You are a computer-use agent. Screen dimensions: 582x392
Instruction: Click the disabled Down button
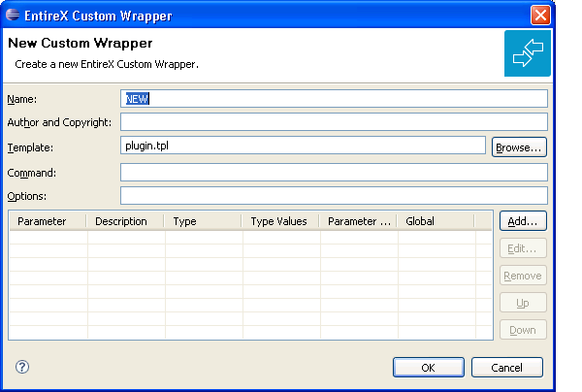tap(523, 330)
